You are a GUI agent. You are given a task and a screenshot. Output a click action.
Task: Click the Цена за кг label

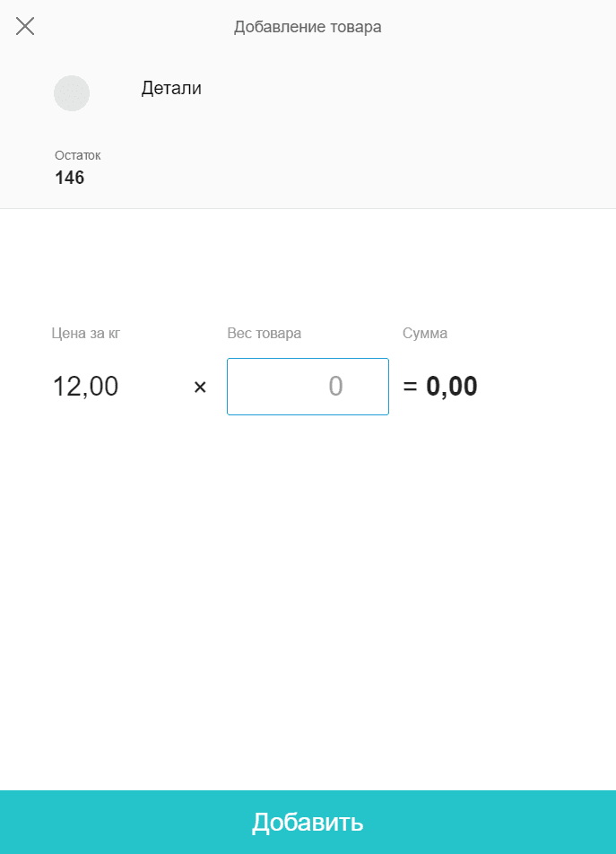coord(86,334)
